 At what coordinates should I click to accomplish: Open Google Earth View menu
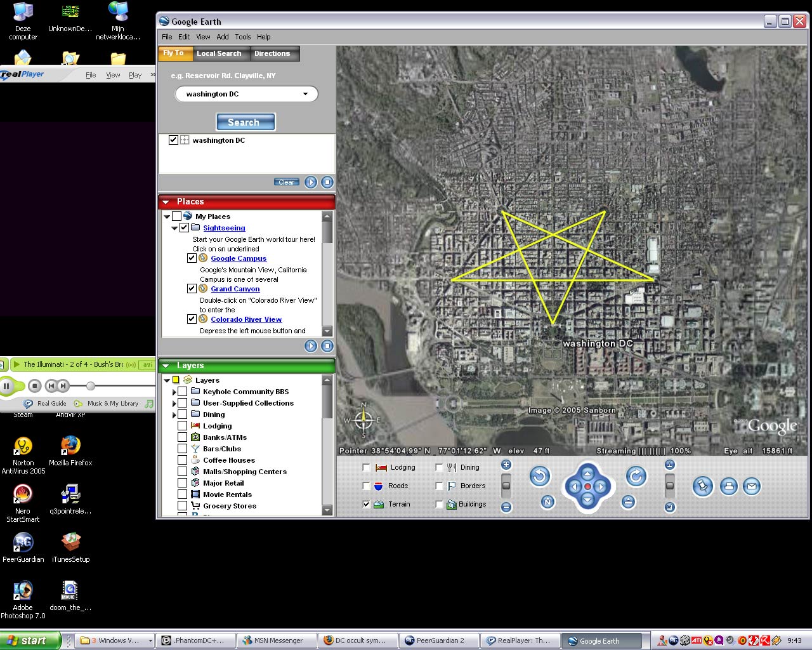coord(203,37)
